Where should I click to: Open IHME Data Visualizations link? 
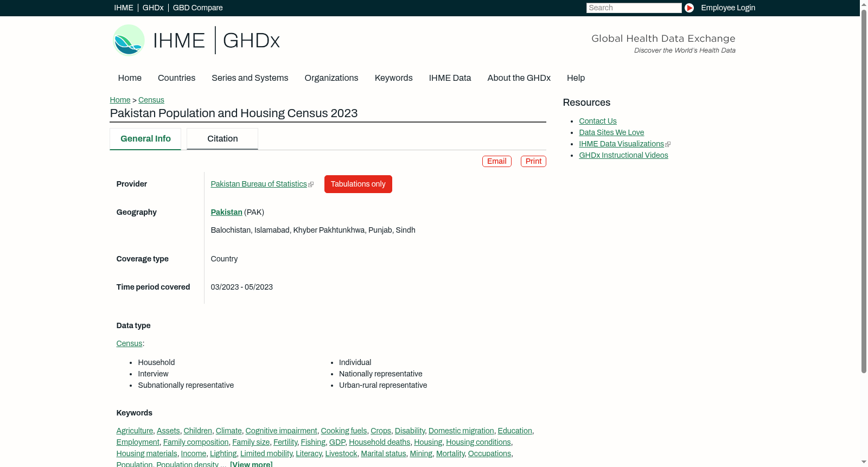click(622, 144)
